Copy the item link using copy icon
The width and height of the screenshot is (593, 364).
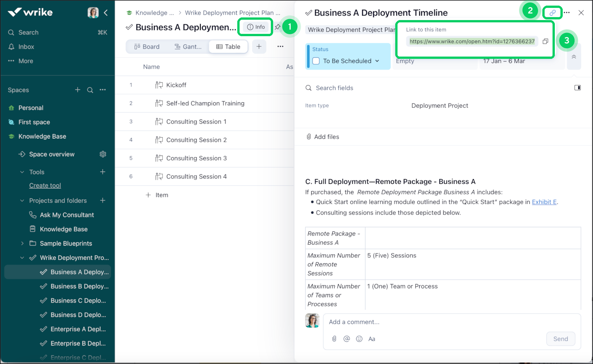coord(545,41)
